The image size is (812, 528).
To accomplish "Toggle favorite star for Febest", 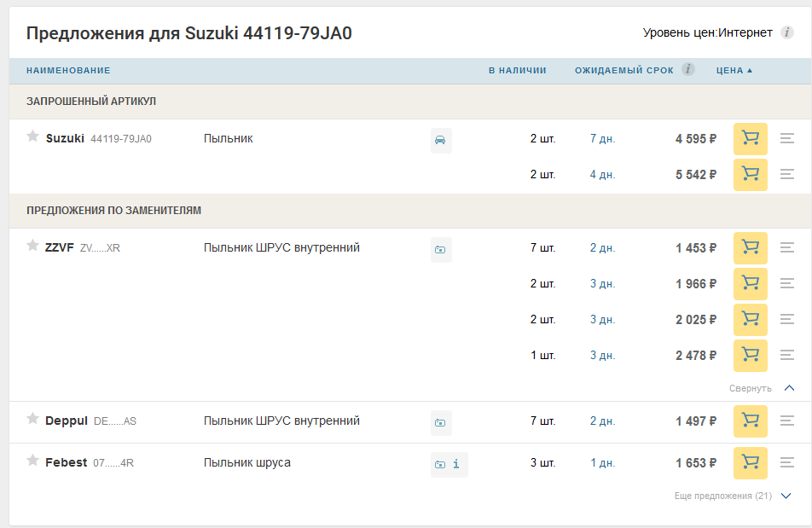I will point(32,461).
